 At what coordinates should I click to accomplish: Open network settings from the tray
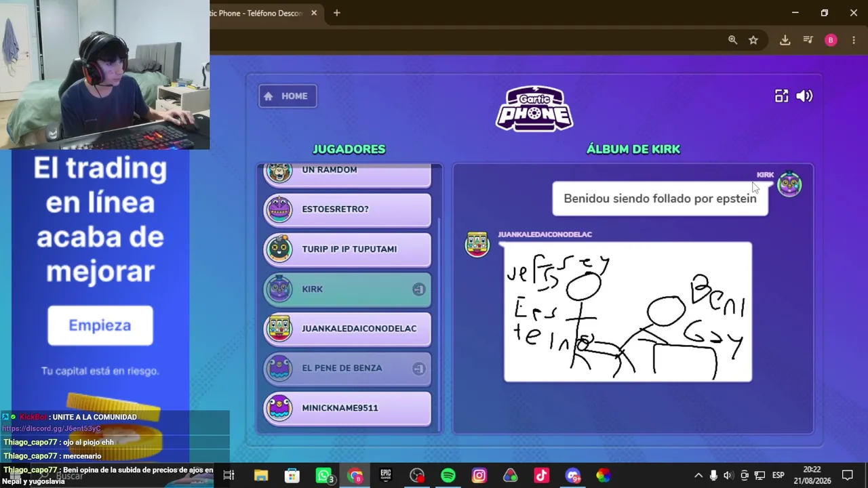point(759,476)
